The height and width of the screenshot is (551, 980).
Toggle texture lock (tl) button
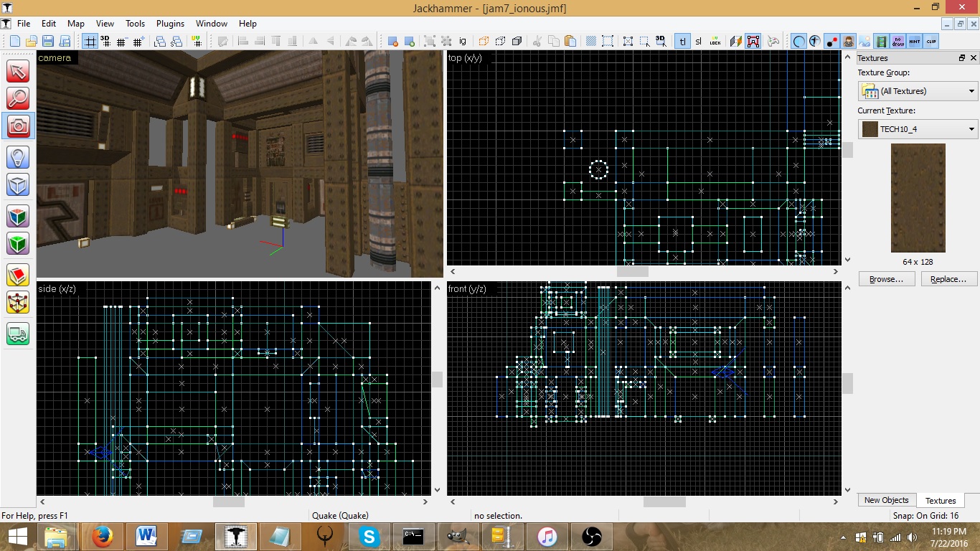(x=682, y=41)
